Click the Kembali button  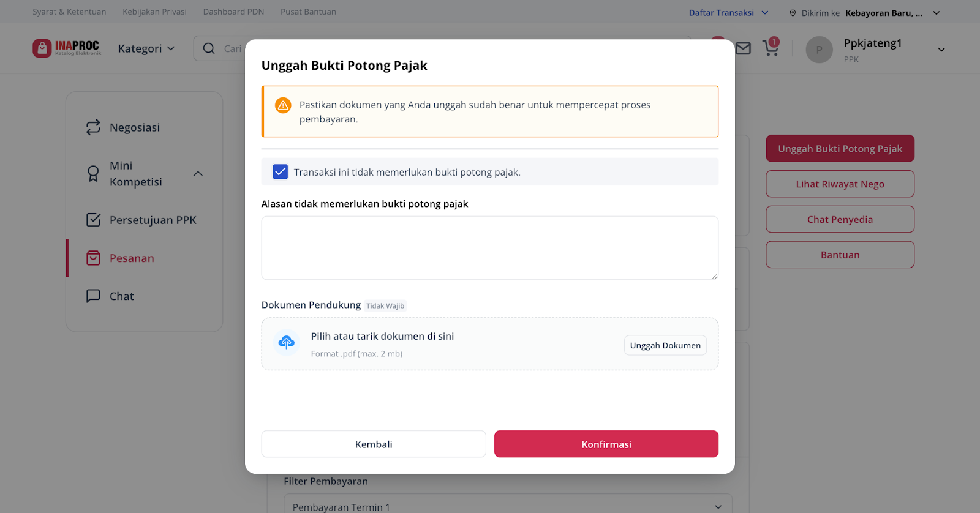tap(374, 444)
